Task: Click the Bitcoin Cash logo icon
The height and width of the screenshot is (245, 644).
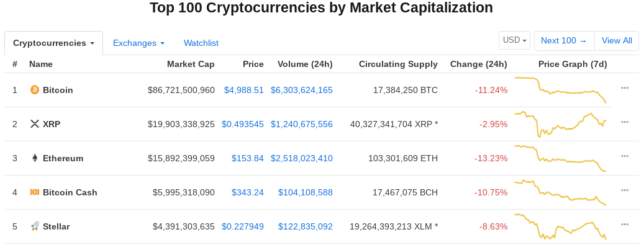Action: coord(35,192)
